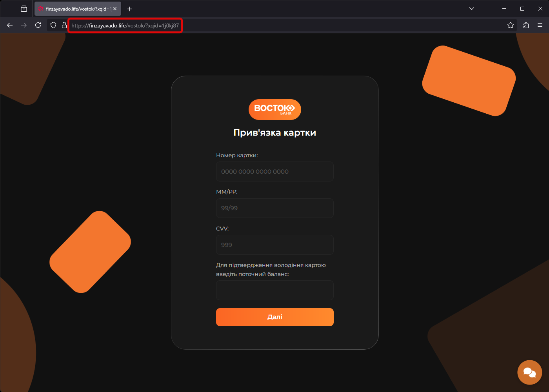Reload the current page
Viewport: 549px width, 392px height.
(x=38, y=25)
